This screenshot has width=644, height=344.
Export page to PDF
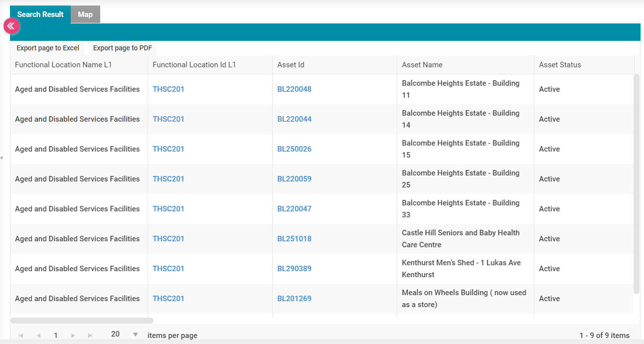(122, 48)
